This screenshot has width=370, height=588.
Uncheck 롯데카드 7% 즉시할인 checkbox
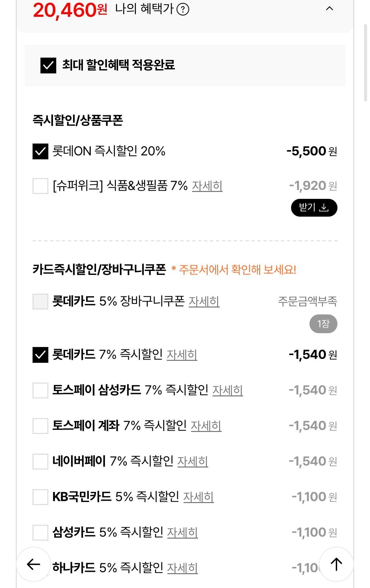pyautogui.click(x=40, y=355)
